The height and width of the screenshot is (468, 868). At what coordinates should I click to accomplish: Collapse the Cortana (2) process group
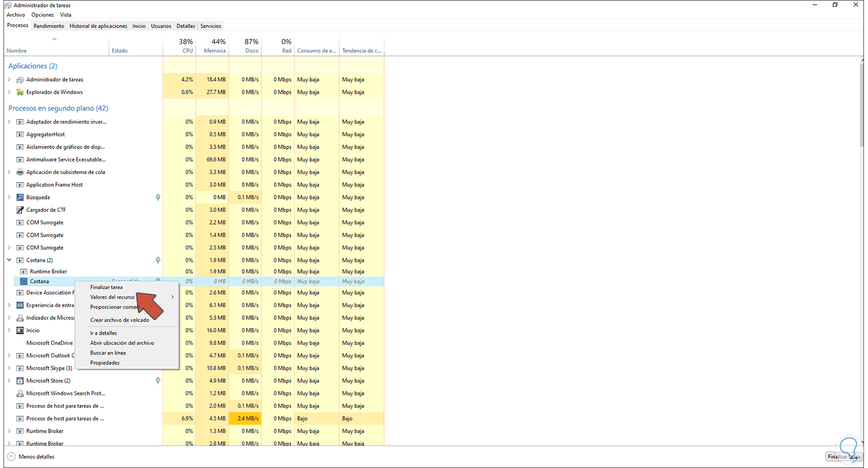(x=8, y=260)
